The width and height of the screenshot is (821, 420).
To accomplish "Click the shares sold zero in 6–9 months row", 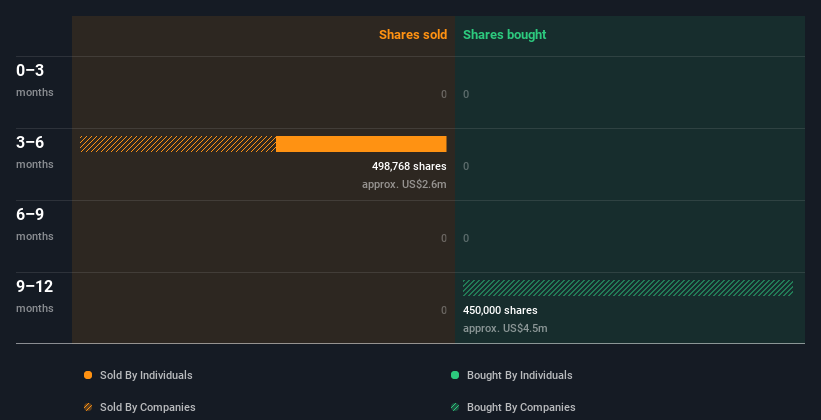I will tap(444, 239).
